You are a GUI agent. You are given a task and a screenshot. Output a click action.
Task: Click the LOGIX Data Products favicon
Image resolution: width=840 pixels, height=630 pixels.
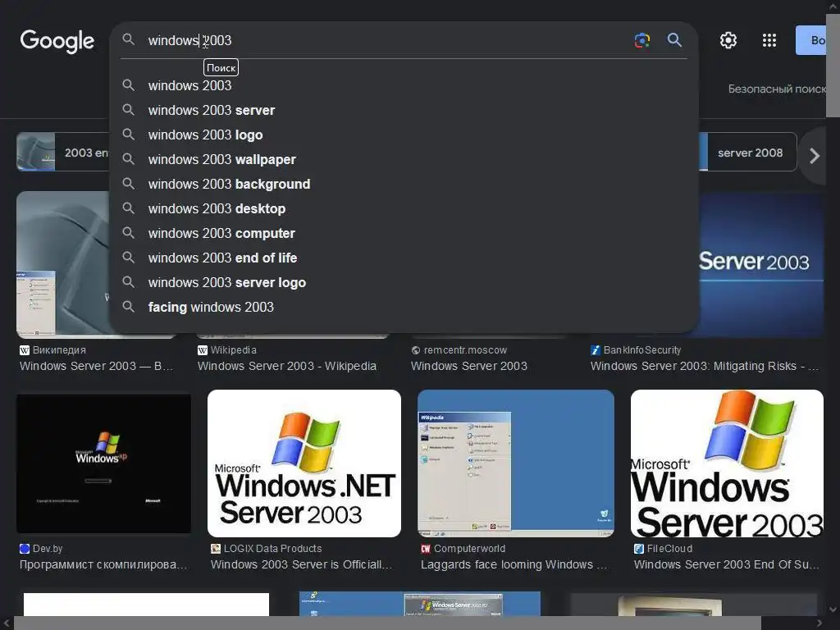click(216, 549)
